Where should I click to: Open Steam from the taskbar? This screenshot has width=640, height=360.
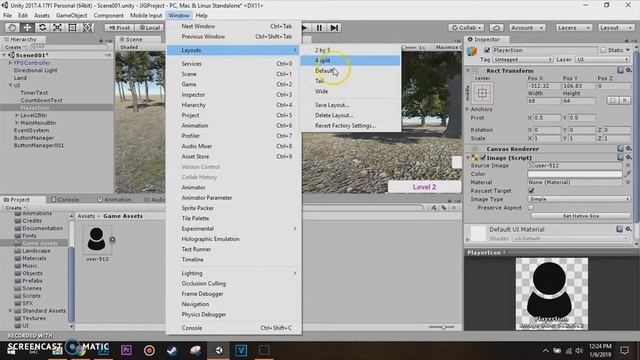pyautogui.click(x=172, y=350)
